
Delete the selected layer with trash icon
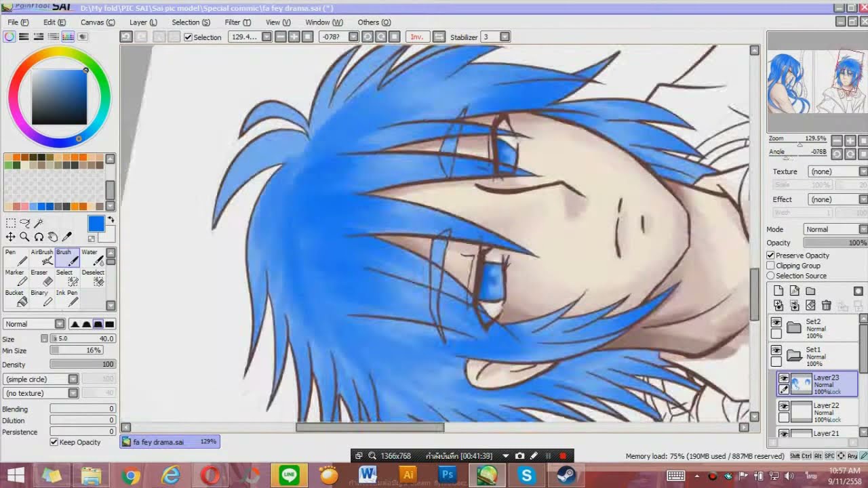(827, 306)
